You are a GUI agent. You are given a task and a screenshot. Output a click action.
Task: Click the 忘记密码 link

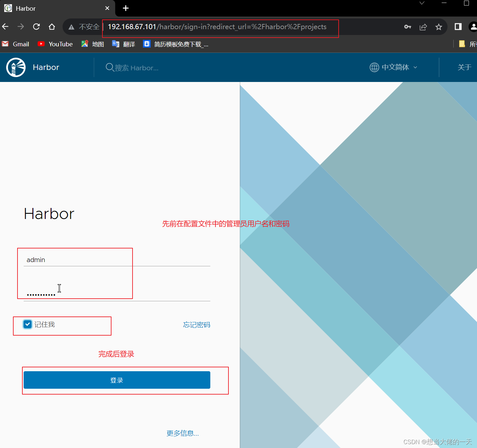coord(197,325)
